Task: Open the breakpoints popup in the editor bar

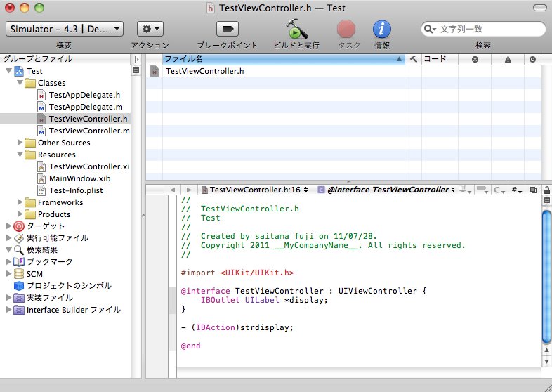Action: click(482, 190)
